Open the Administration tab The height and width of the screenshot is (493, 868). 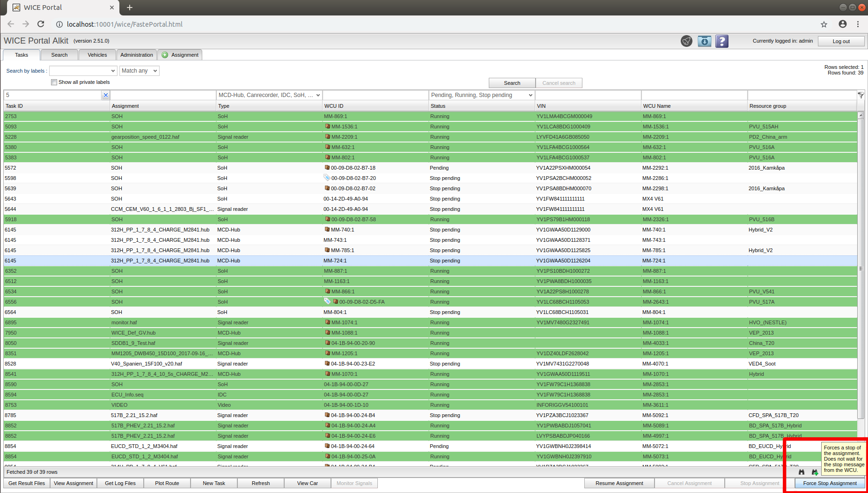(137, 55)
